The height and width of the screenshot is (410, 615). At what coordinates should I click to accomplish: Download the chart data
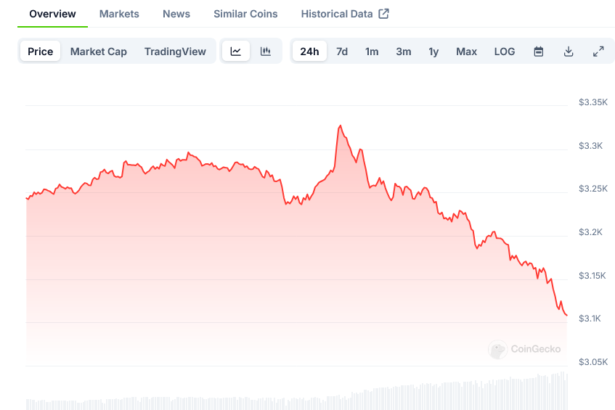568,51
